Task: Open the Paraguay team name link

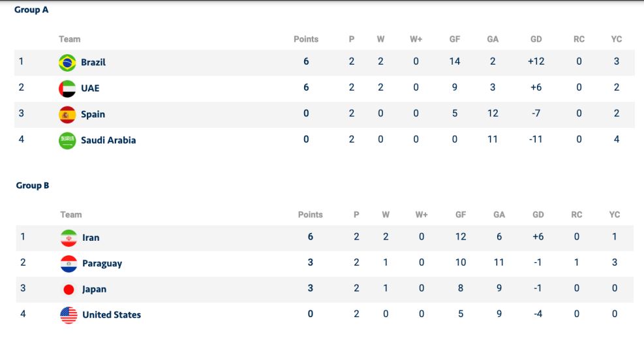Action: point(102,264)
